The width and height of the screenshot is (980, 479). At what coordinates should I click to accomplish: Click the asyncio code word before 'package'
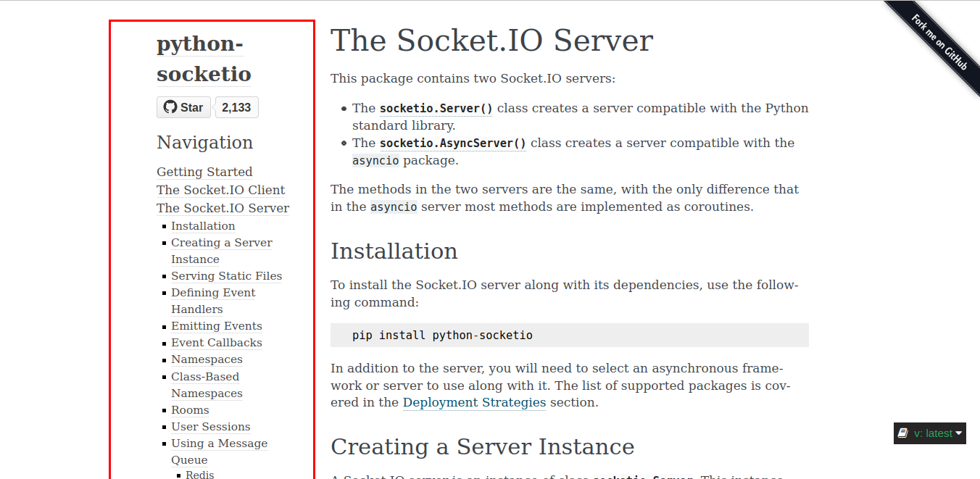pyautogui.click(x=375, y=160)
